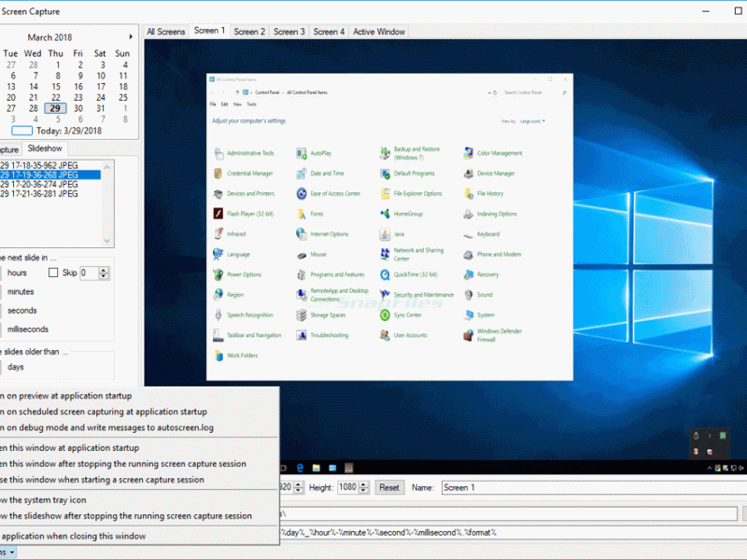Choose 'this window at application startup' menu option

click(138, 448)
